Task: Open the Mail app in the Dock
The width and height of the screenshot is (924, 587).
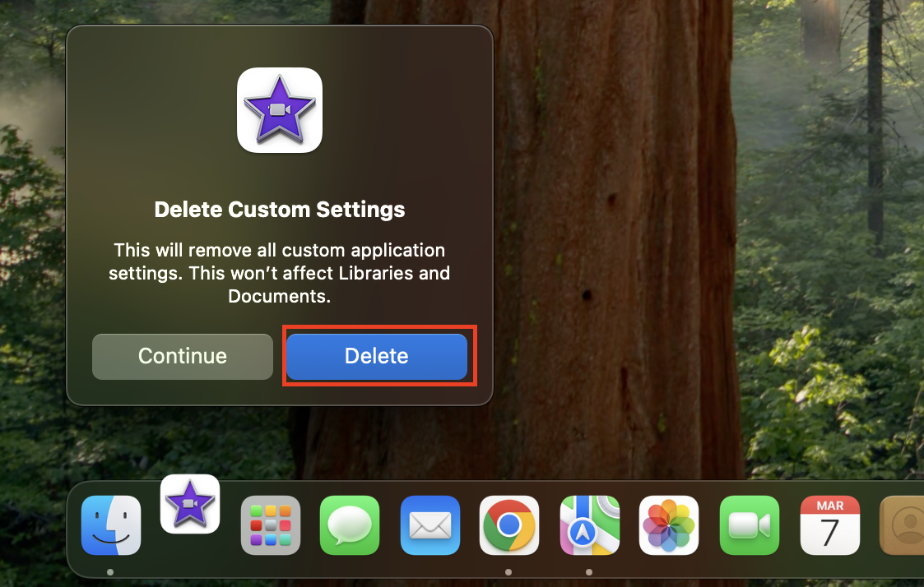Action: [430, 525]
